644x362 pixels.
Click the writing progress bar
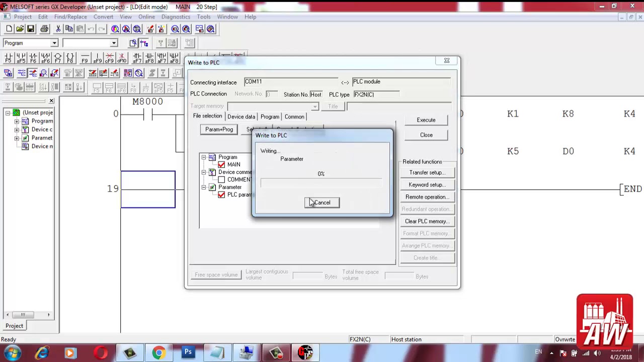click(x=321, y=184)
